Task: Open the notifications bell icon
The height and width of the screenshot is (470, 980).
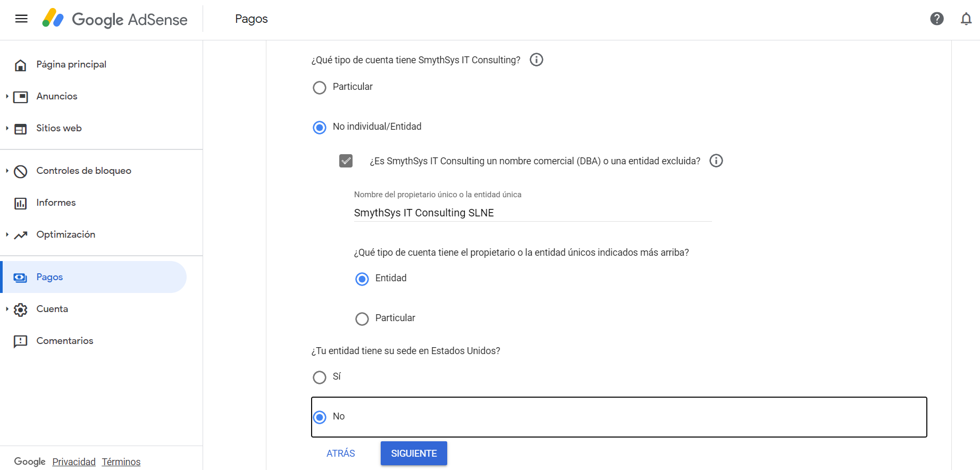Action: (966, 19)
